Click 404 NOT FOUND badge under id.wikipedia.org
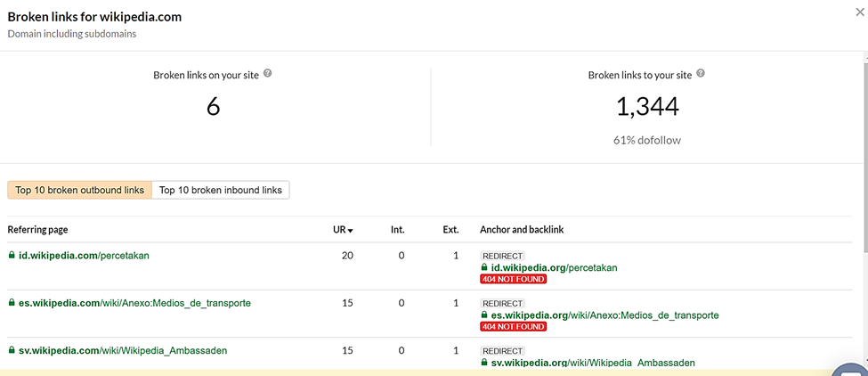Image resolution: width=868 pixels, height=376 pixels. pyautogui.click(x=513, y=279)
